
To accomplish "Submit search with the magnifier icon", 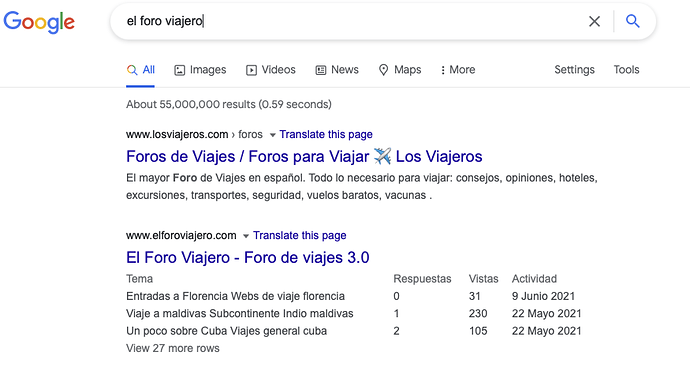I will (632, 21).
